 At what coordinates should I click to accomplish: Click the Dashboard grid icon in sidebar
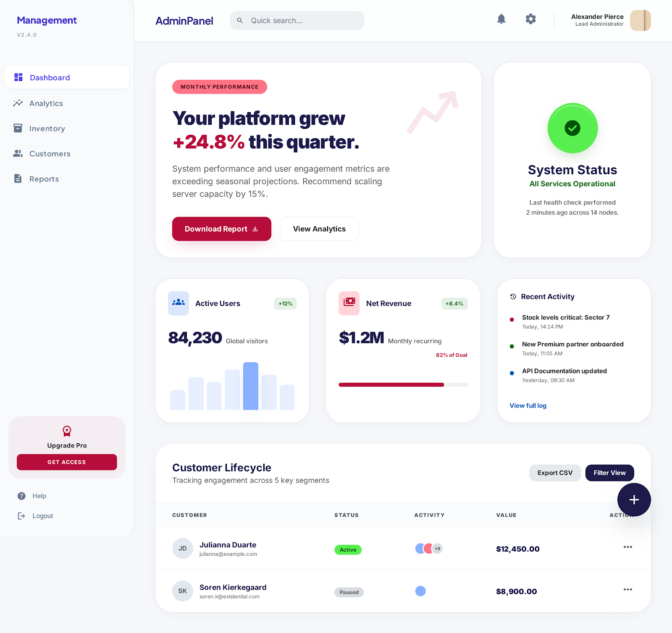tap(18, 77)
